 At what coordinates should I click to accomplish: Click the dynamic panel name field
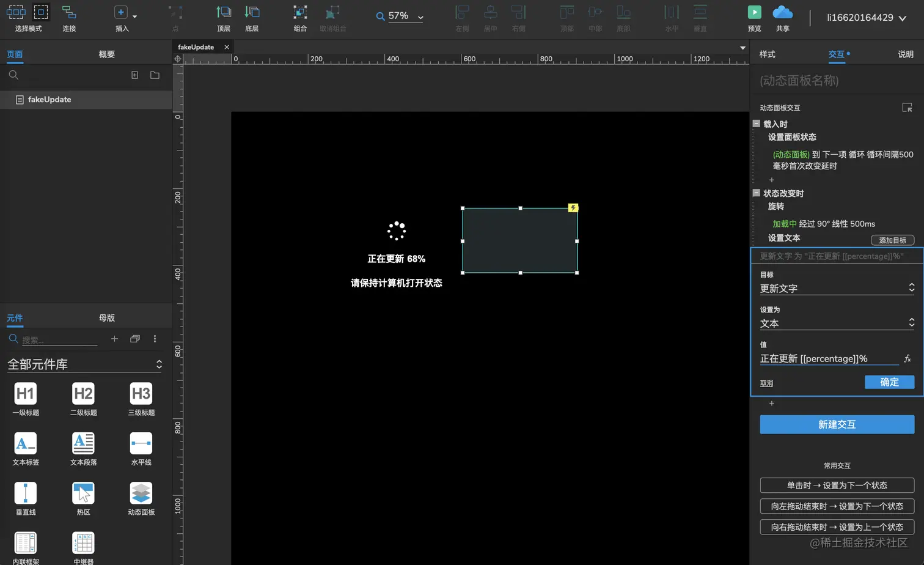click(x=836, y=81)
